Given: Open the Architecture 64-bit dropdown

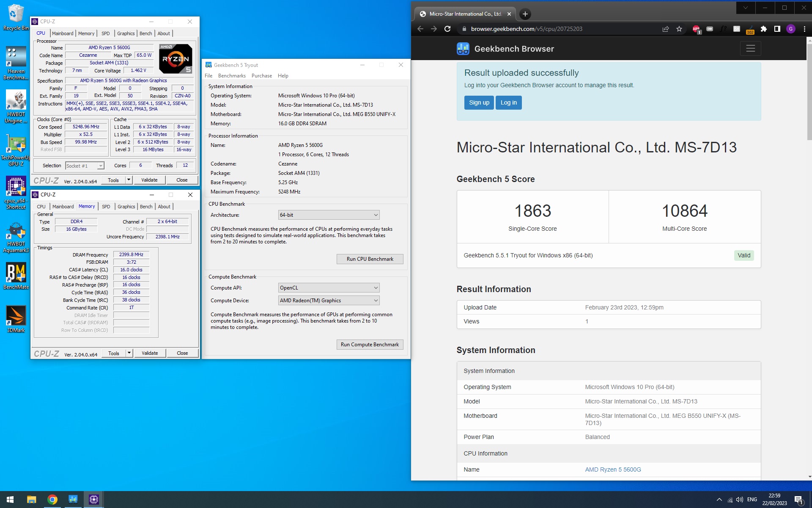Looking at the screenshot, I should [329, 215].
